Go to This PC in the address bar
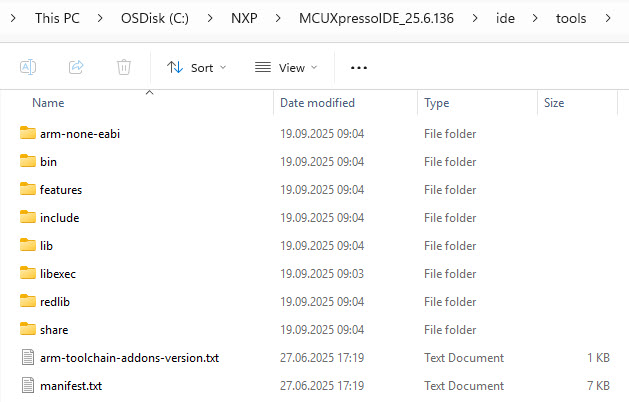The height and width of the screenshot is (402, 629). [59, 18]
